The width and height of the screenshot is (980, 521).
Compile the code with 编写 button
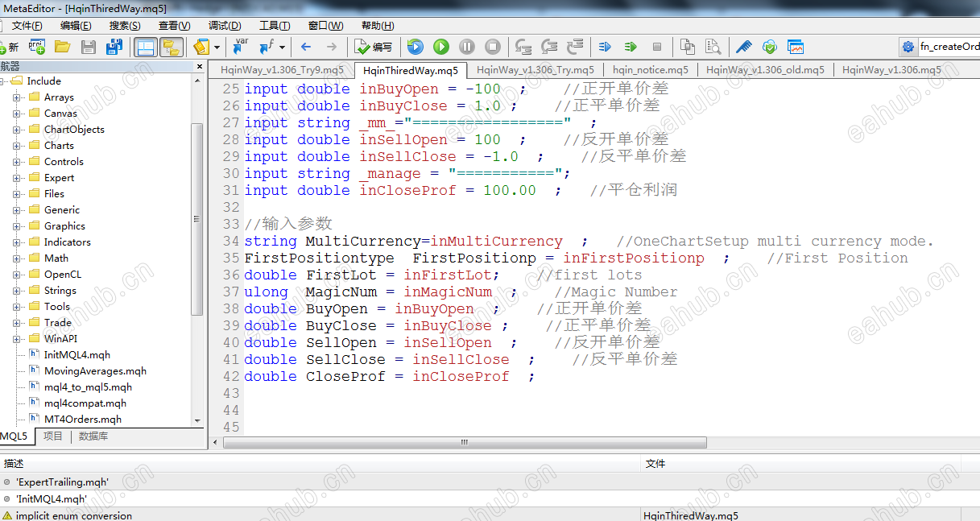click(x=374, y=47)
